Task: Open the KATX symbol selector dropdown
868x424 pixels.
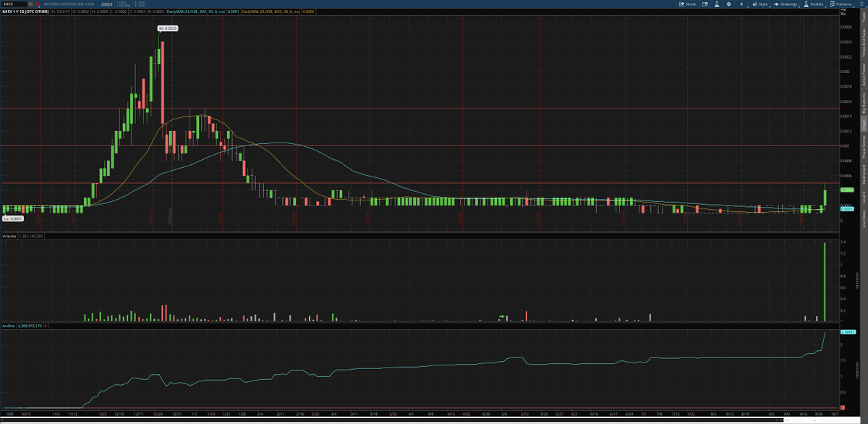Action: pos(30,4)
